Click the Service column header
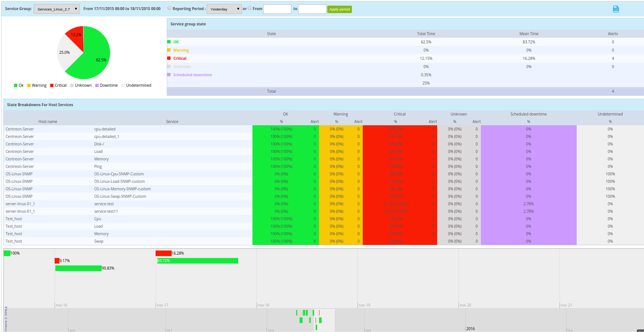644x332 pixels. [172, 122]
